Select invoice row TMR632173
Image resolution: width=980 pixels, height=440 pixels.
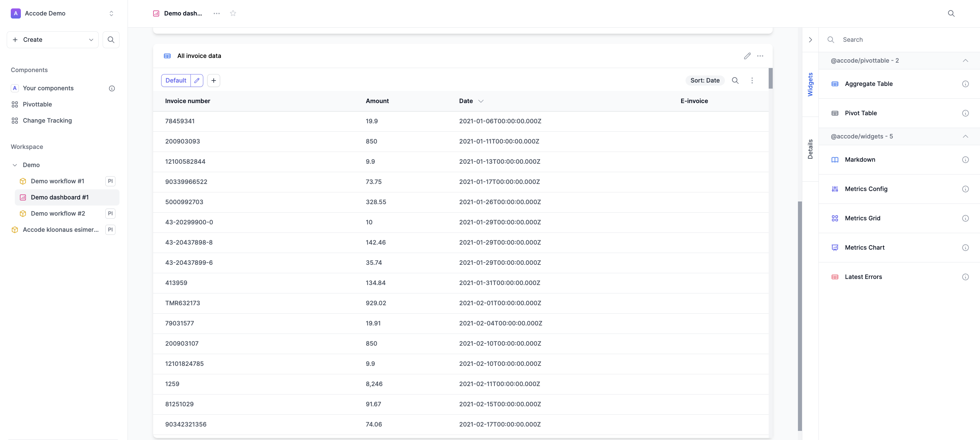pos(460,303)
